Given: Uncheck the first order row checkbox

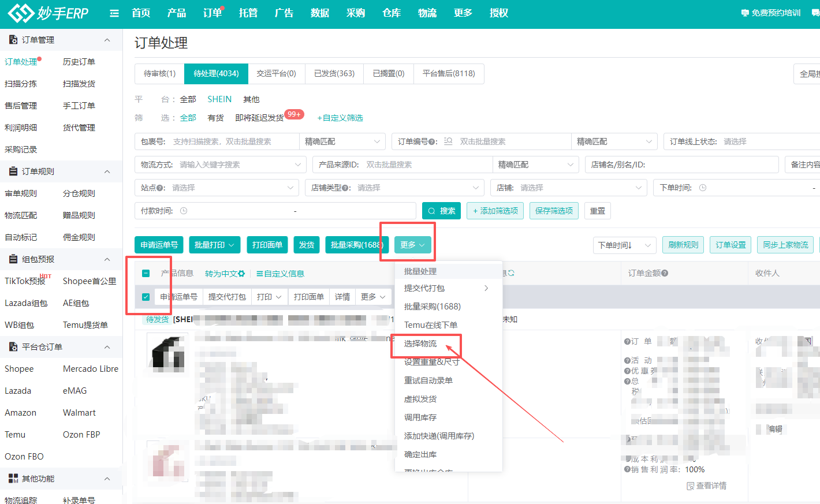Looking at the screenshot, I should [146, 297].
